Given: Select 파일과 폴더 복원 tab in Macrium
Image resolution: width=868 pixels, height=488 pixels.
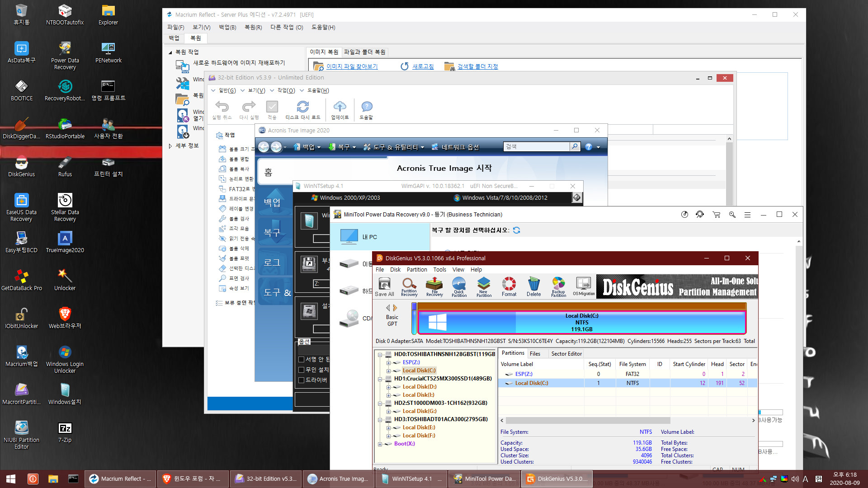Looking at the screenshot, I should pos(364,52).
